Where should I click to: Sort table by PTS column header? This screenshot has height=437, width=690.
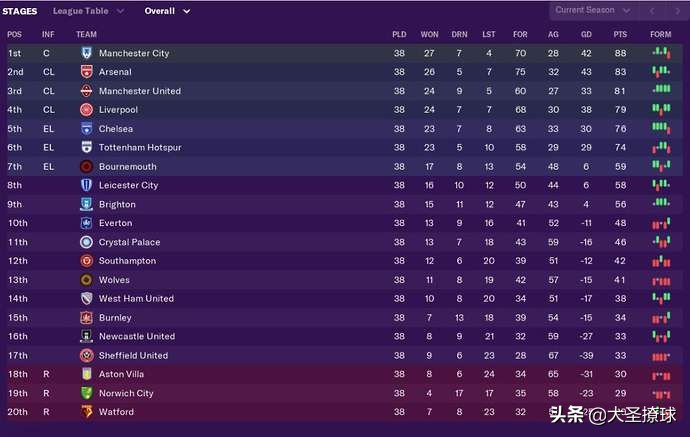(x=620, y=34)
